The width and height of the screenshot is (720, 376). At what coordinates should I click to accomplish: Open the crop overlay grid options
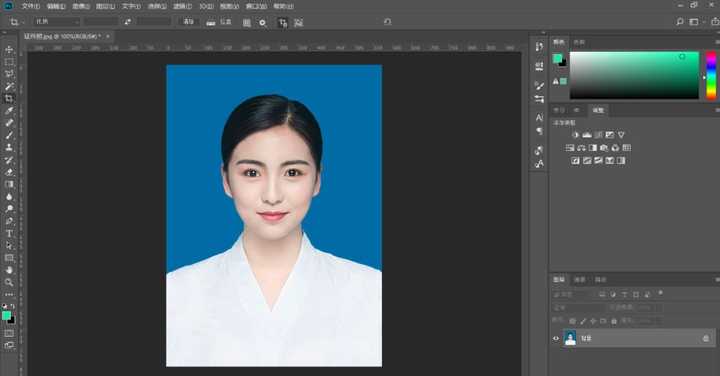click(x=247, y=22)
